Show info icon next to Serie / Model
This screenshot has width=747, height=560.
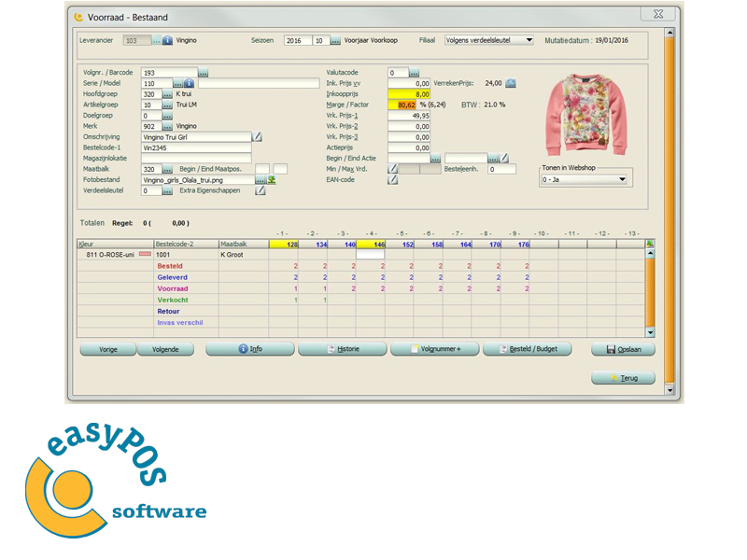(189, 83)
